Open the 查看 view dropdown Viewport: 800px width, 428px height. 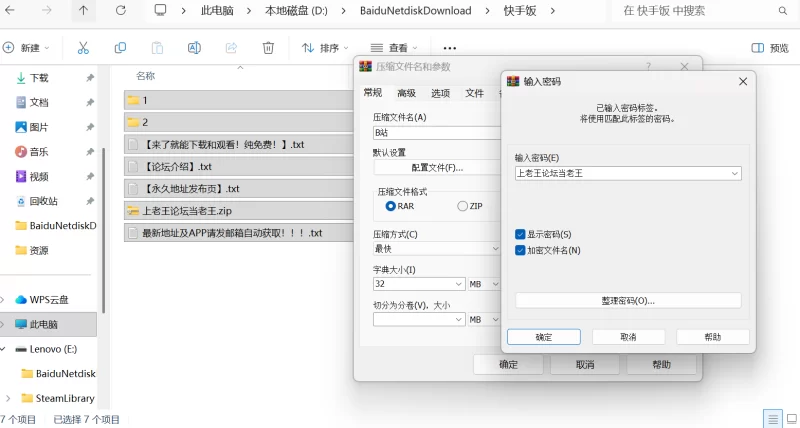[x=394, y=48]
